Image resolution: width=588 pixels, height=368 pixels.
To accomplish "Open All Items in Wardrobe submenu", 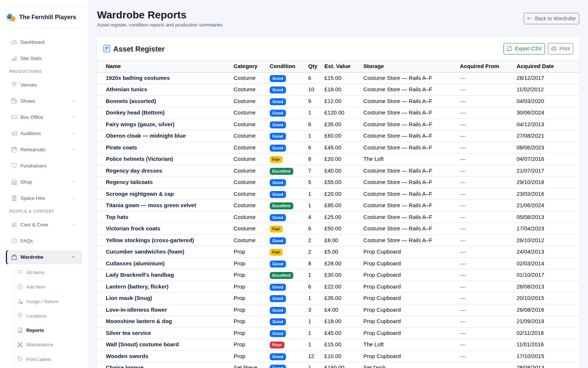I will [x=35, y=273].
